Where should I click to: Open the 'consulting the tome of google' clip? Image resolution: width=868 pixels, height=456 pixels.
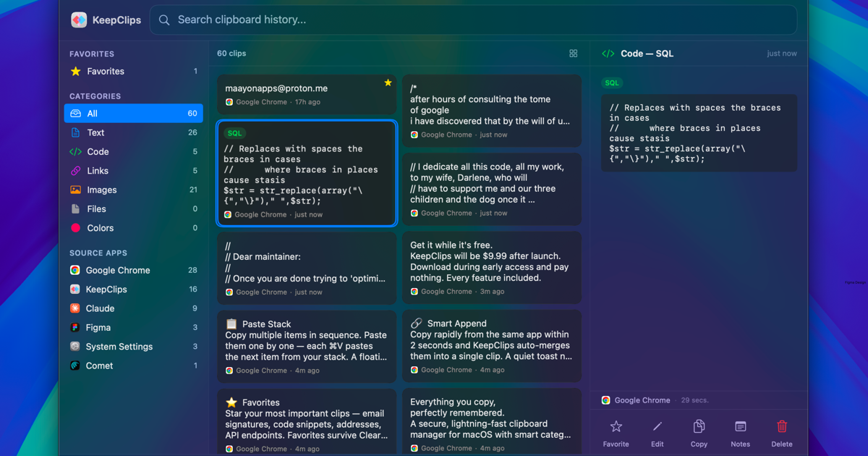[x=492, y=111]
